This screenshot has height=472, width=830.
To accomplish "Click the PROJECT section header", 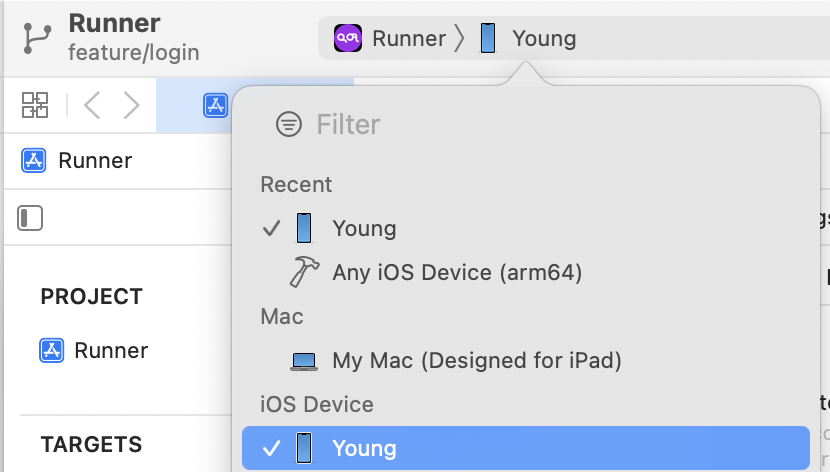I will point(92,296).
